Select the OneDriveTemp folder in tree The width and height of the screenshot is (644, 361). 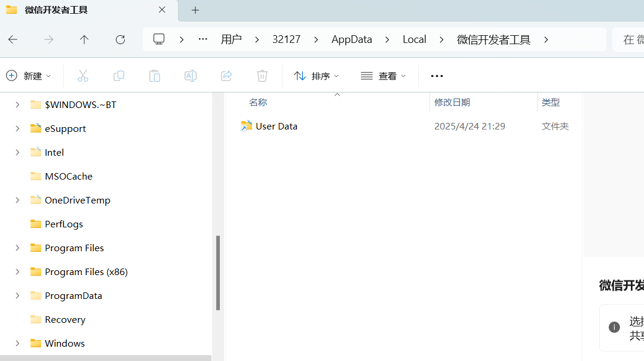[x=78, y=200]
